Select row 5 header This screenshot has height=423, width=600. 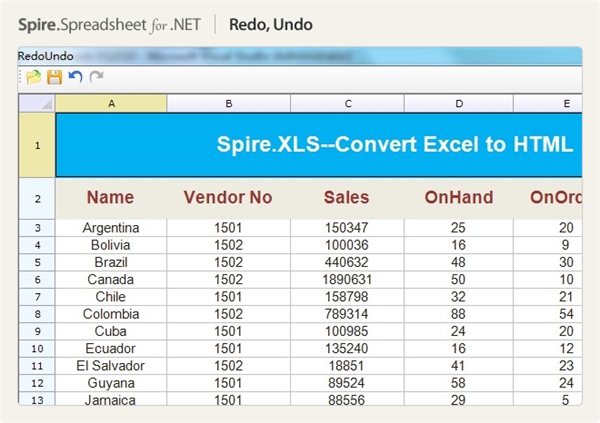[x=37, y=263]
